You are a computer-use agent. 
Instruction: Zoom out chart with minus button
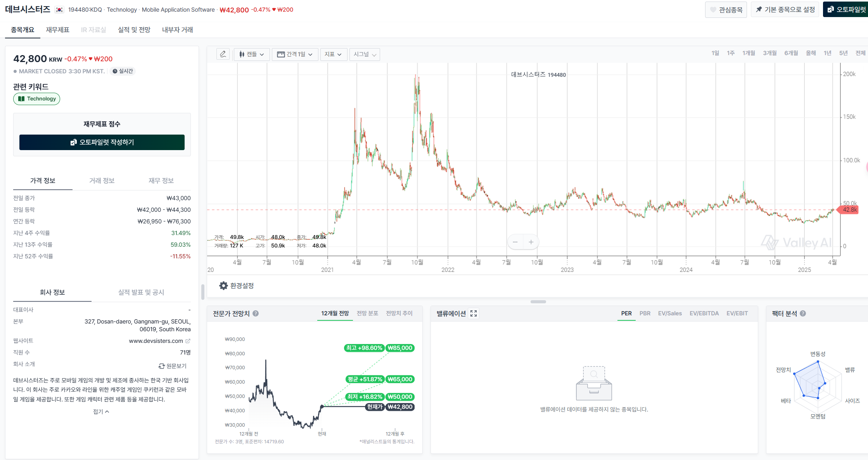[515, 242]
